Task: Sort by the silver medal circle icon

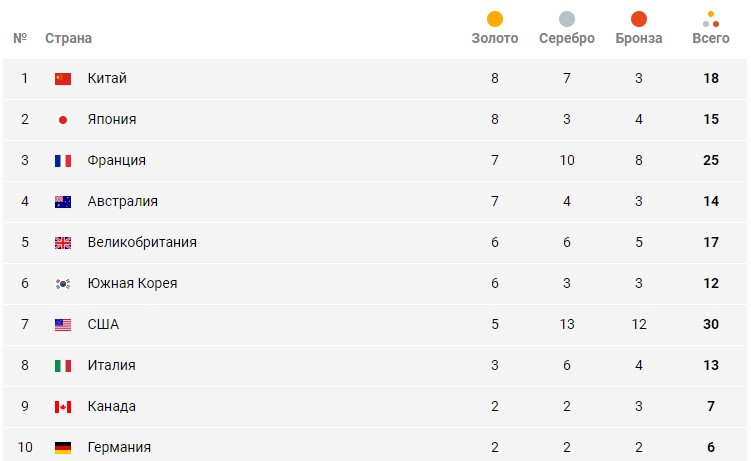Action: 567,19
